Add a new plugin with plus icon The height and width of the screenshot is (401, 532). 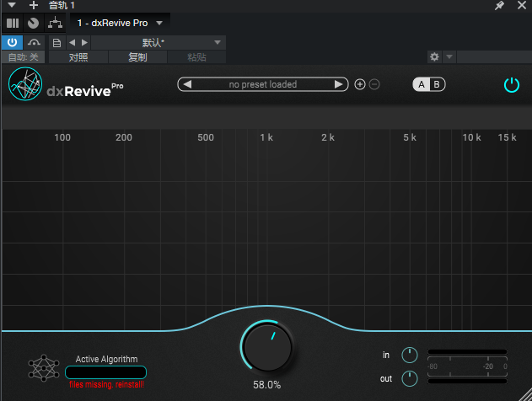coord(33,5)
